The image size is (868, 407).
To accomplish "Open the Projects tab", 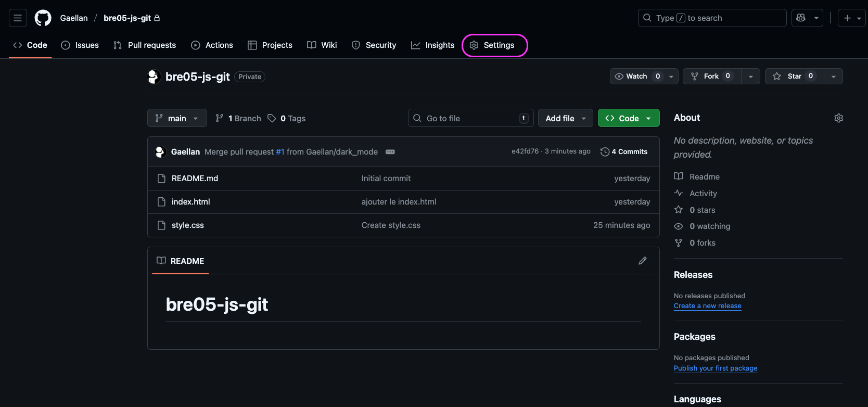I will (x=270, y=45).
